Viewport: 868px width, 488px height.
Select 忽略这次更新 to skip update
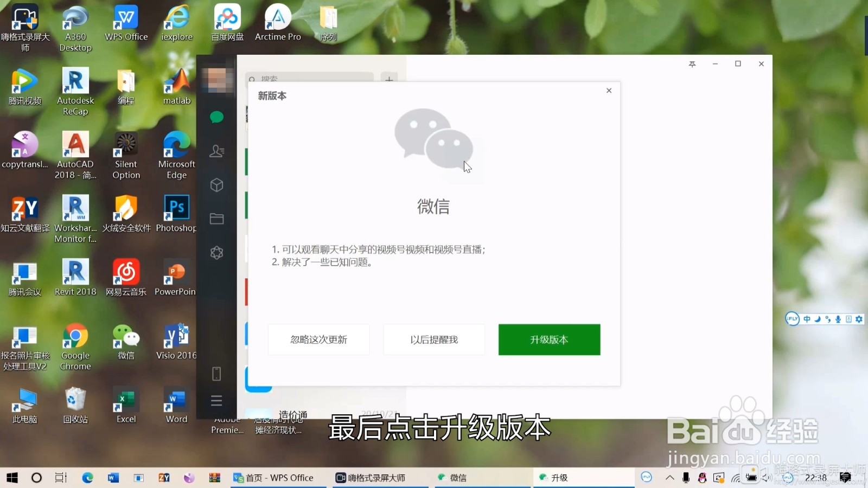(x=319, y=339)
